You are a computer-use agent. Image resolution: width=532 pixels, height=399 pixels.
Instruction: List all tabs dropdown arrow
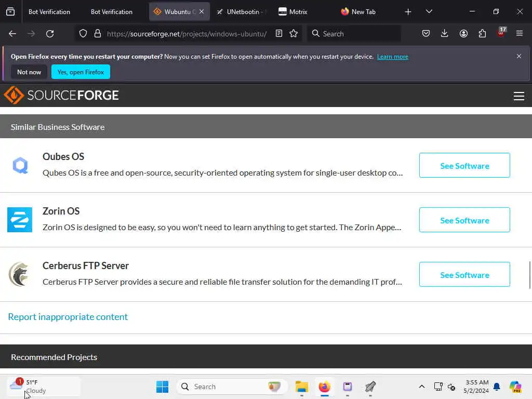click(429, 12)
